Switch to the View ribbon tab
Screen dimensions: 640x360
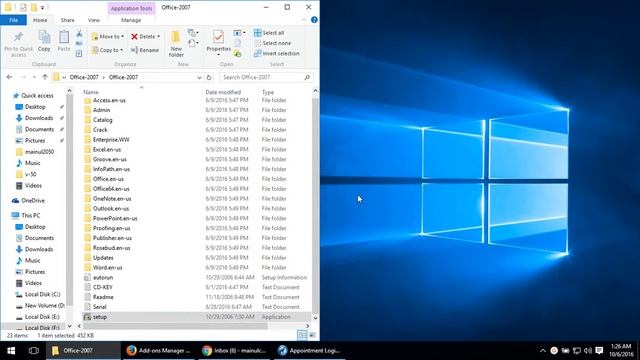point(93,20)
